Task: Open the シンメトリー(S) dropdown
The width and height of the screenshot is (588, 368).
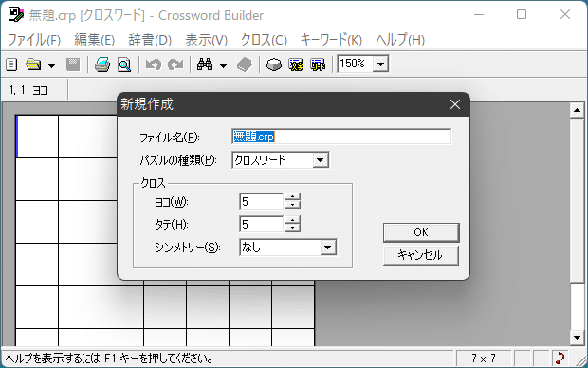Action: point(328,248)
